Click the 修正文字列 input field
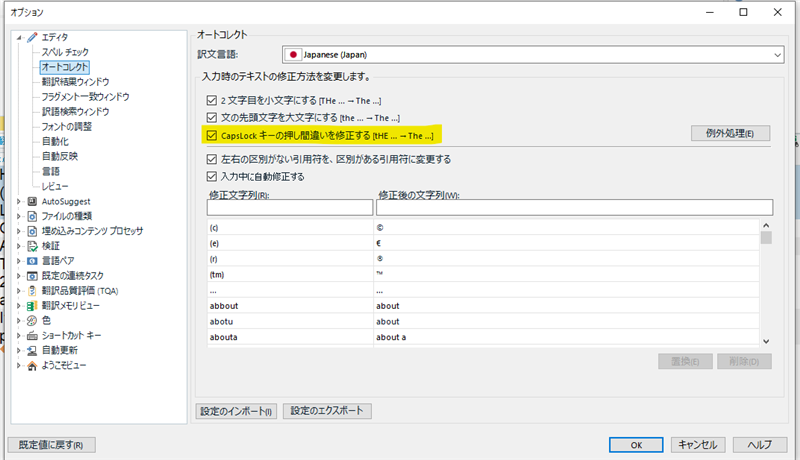The width and height of the screenshot is (800, 460). pyautogui.click(x=290, y=208)
